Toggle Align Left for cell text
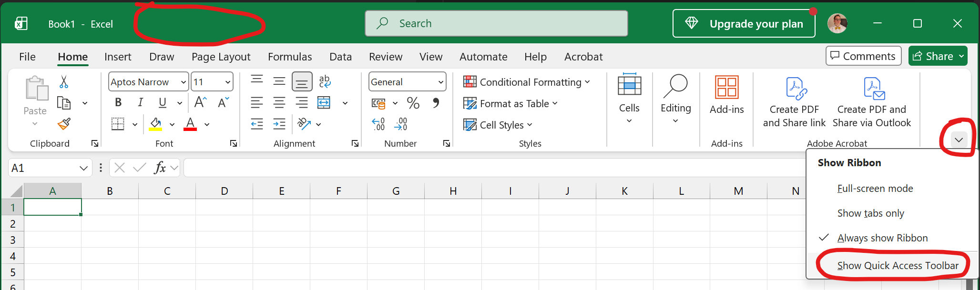 click(257, 102)
